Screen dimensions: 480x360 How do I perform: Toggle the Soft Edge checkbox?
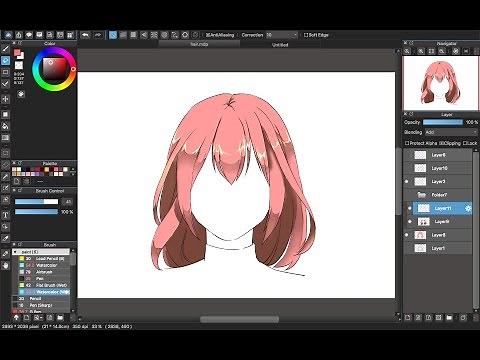click(x=316, y=35)
